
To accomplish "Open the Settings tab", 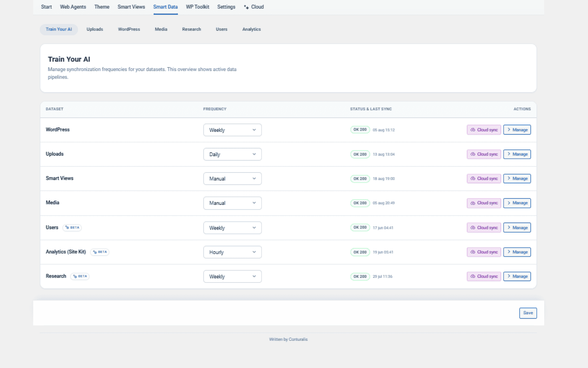I will click(226, 7).
